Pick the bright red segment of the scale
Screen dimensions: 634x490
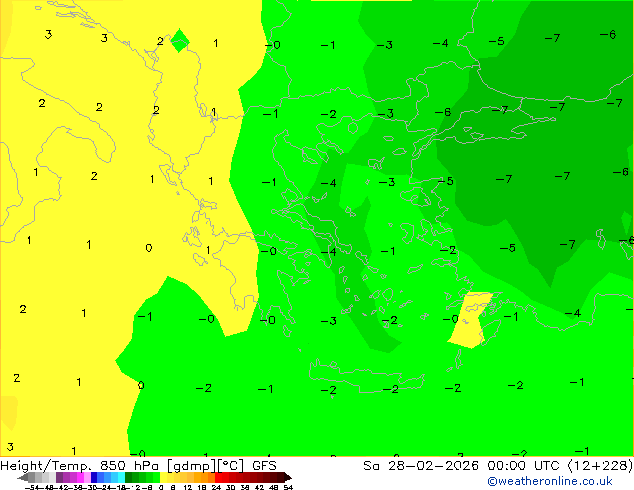(x=218, y=478)
